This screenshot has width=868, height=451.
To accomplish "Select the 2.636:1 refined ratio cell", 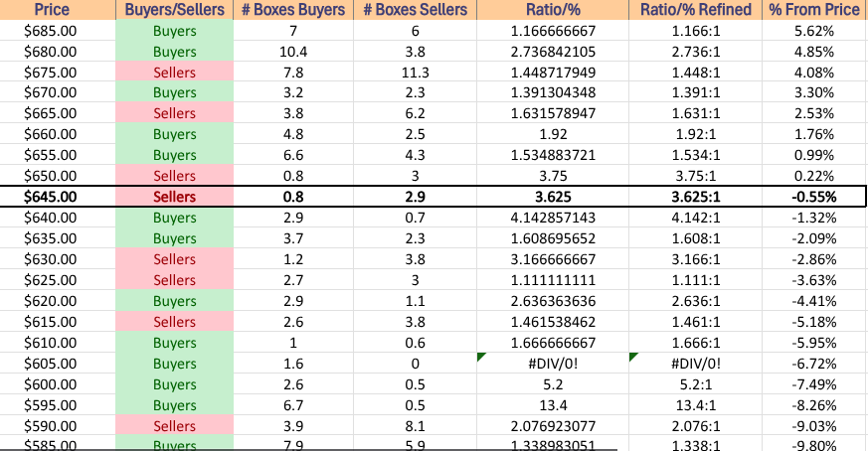I will 695,301.
